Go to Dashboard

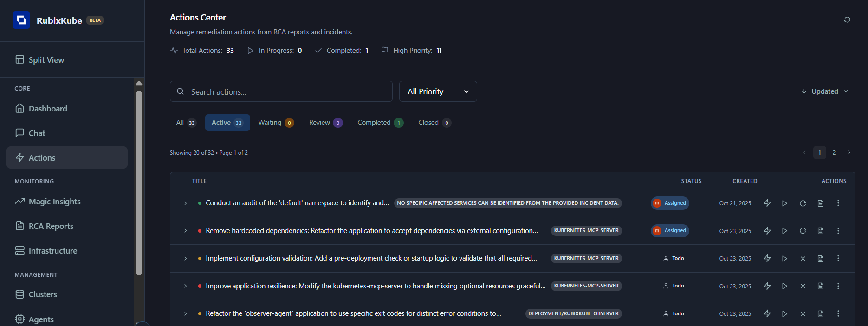67,108
